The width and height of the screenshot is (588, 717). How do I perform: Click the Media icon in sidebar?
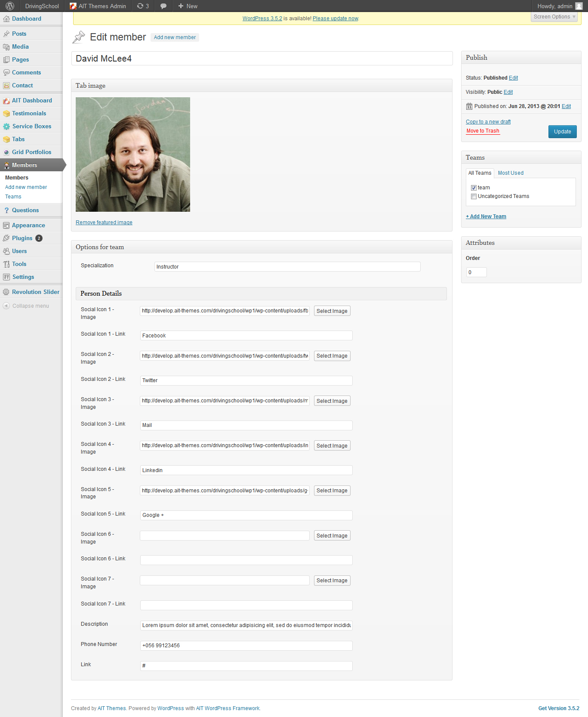6,46
